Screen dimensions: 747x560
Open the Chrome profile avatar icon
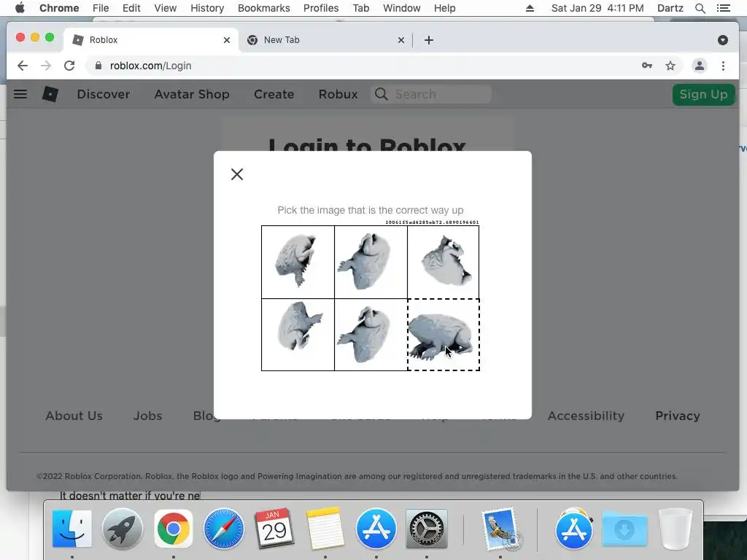pos(700,66)
